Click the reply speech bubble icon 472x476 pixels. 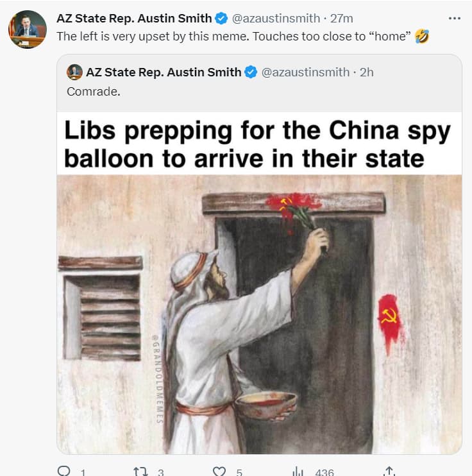click(64, 471)
